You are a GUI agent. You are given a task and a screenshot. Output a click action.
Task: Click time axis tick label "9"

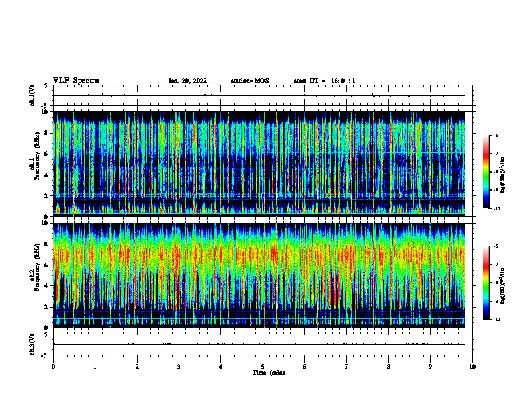tap(430, 367)
